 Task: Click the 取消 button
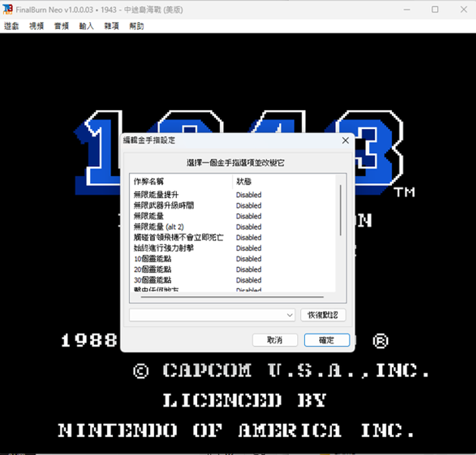coord(274,340)
